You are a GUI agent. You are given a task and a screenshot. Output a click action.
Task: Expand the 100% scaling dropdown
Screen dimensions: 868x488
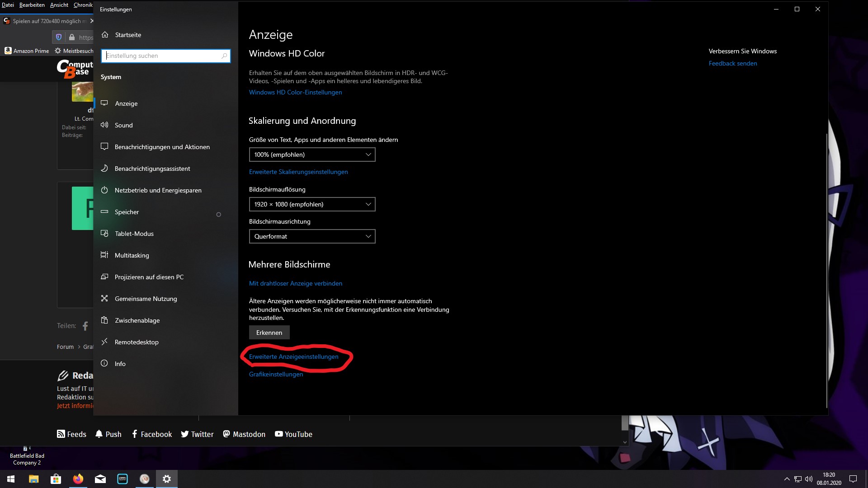point(312,155)
